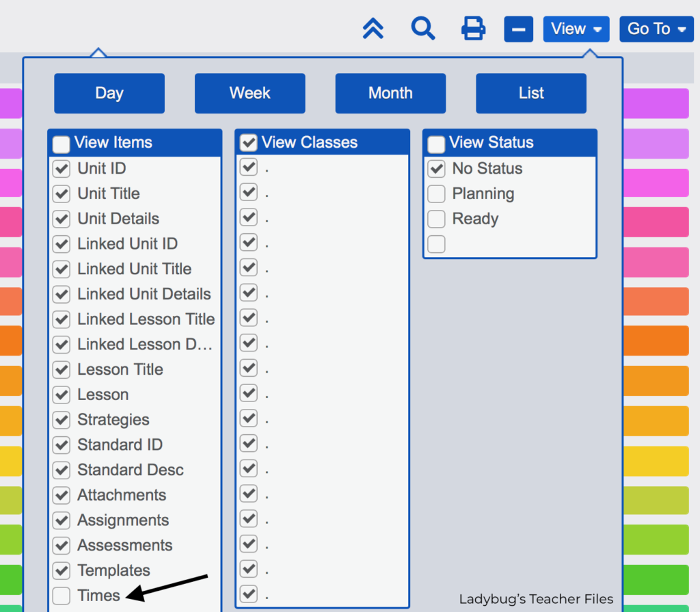Enable the Times checkbox
The width and height of the screenshot is (700, 612).
(61, 596)
